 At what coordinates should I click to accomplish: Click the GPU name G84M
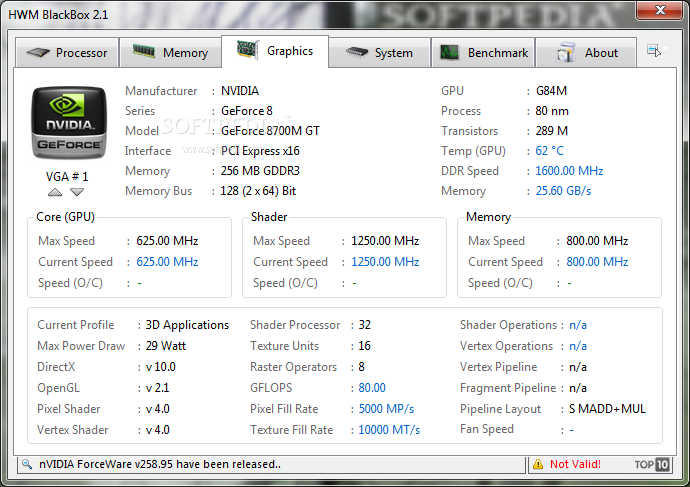tap(551, 91)
